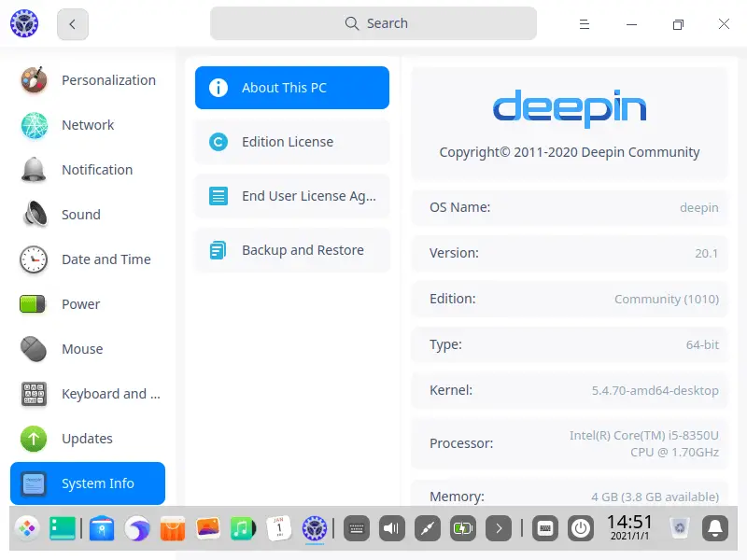Click Control Center icon in dock
The width and height of the screenshot is (747, 560).
[x=315, y=528]
